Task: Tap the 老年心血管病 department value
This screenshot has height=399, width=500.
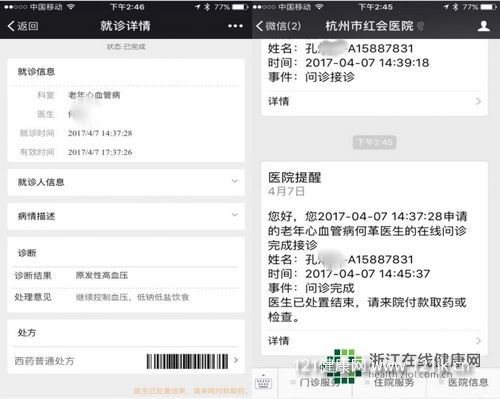Action: pos(94,95)
